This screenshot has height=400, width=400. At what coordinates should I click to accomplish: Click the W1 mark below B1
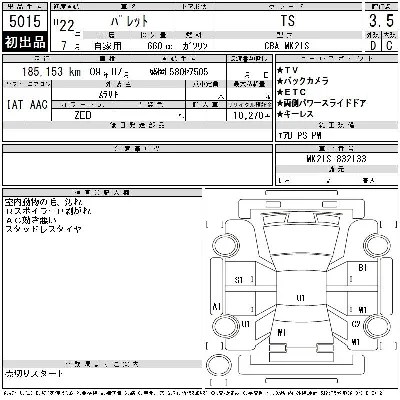363,310
